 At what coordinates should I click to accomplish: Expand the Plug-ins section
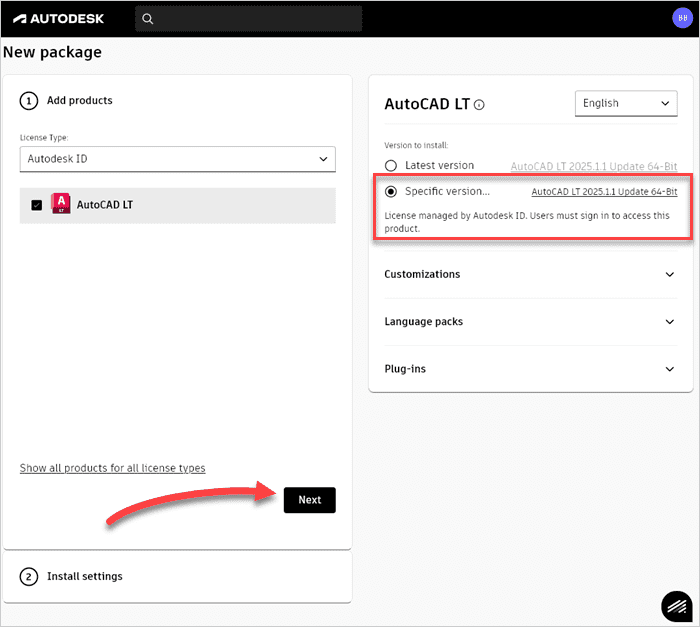click(530, 369)
